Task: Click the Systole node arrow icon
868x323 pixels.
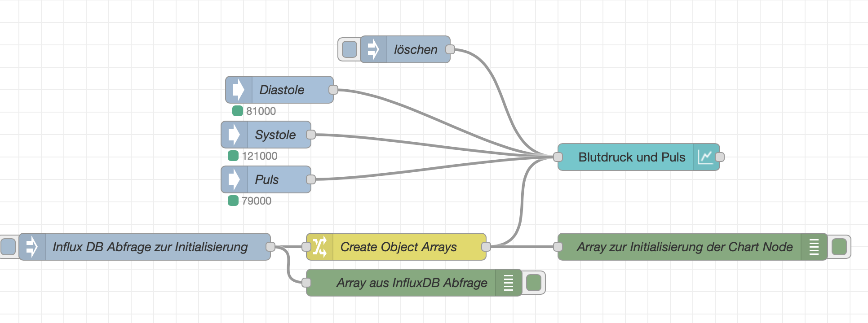Action: (234, 135)
